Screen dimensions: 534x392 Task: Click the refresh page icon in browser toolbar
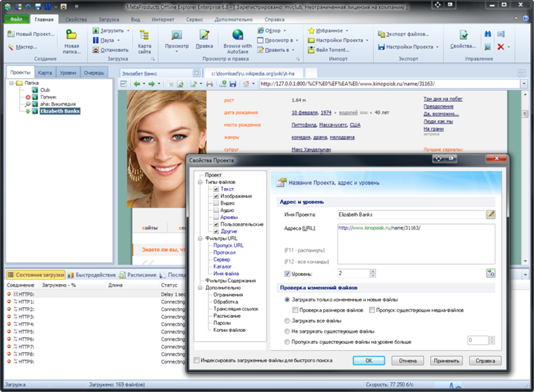(180, 84)
